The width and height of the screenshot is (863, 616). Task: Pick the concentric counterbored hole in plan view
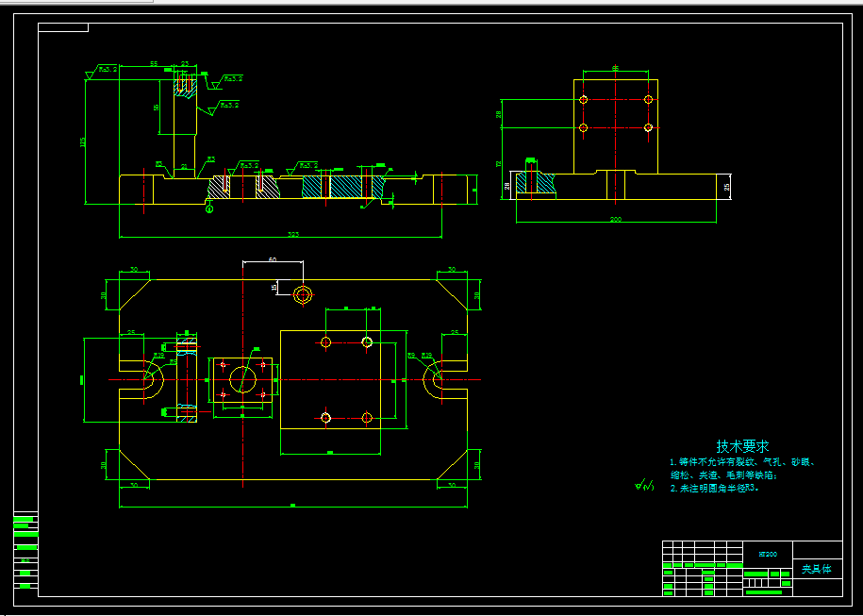coord(302,295)
